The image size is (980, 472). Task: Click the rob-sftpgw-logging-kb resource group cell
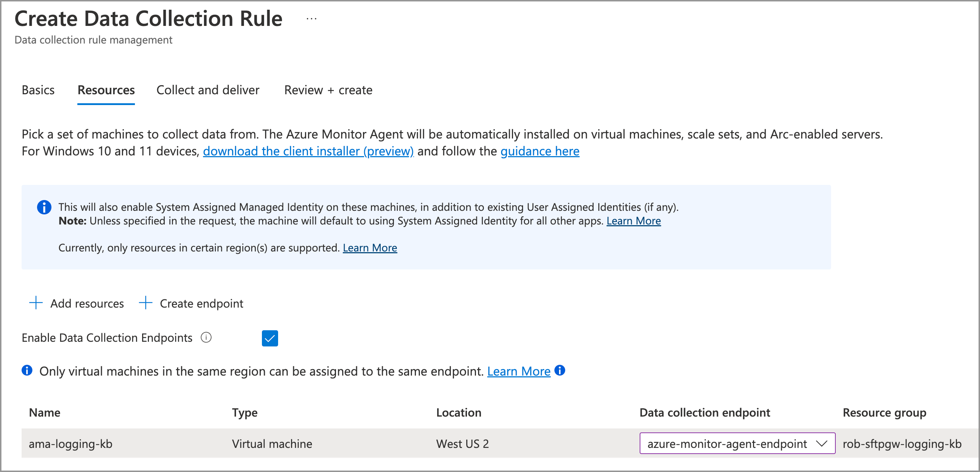(x=902, y=444)
